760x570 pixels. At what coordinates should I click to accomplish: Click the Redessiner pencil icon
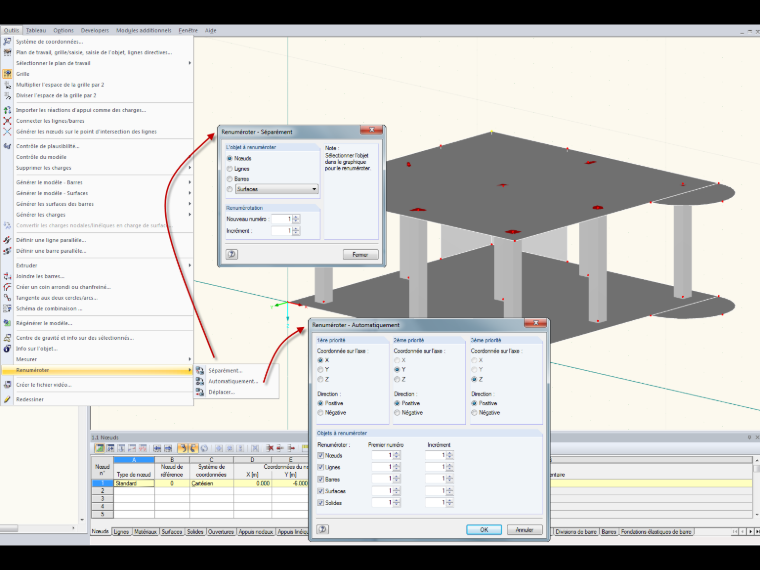(7, 399)
